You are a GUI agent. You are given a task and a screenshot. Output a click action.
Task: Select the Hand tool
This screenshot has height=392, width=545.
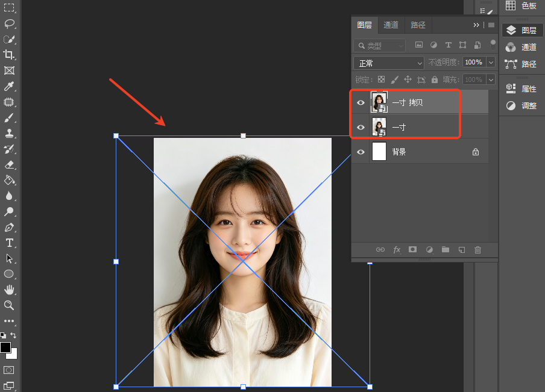point(9,289)
